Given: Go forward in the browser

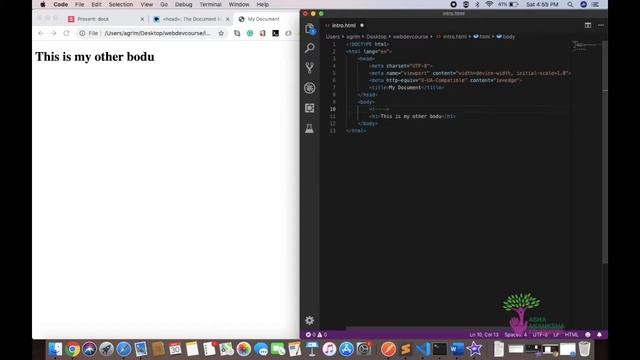Looking at the screenshot, I should coord(53,33).
